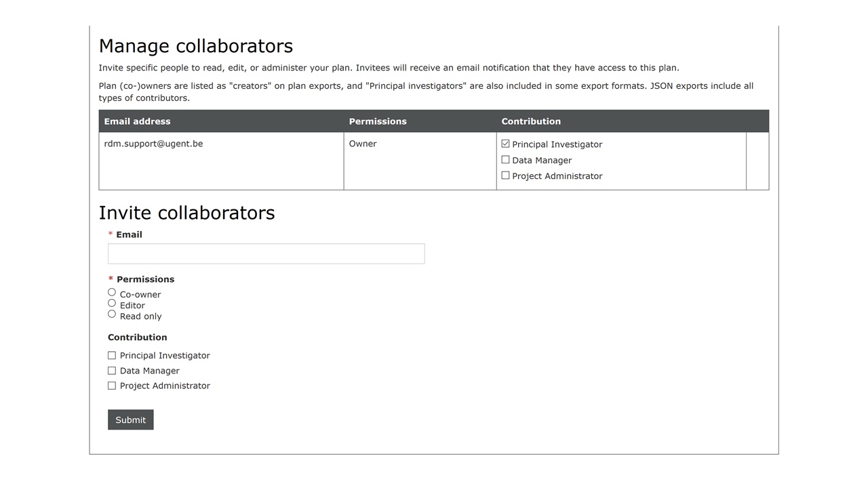
Task: Click the Permissions label above the radio options
Action: 145,279
